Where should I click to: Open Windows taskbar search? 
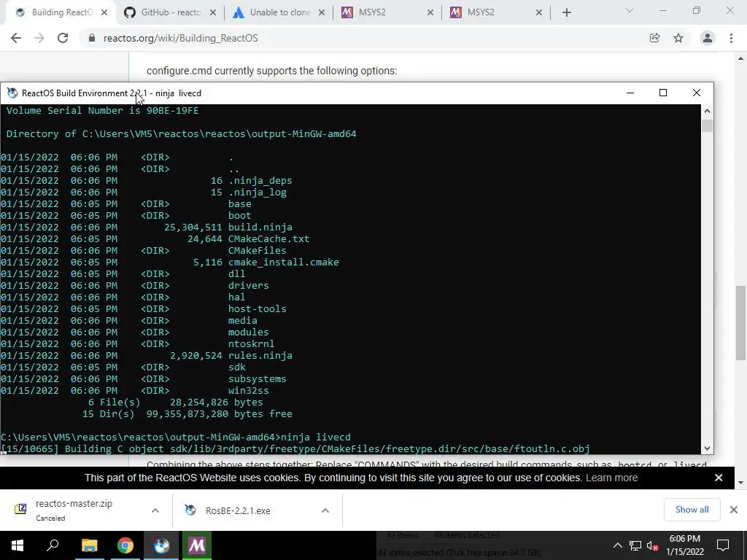(53, 545)
